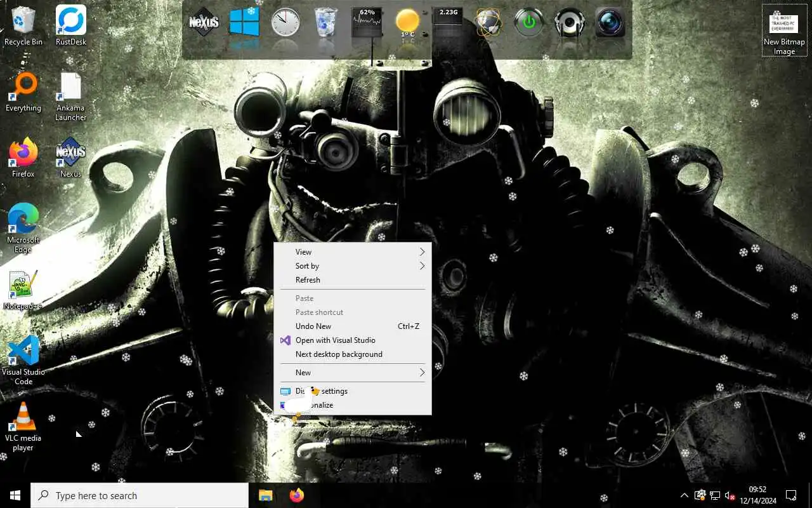The image size is (812, 508).
Task: Select the RustDesk desktop shortcut
Action: pyautogui.click(x=71, y=26)
